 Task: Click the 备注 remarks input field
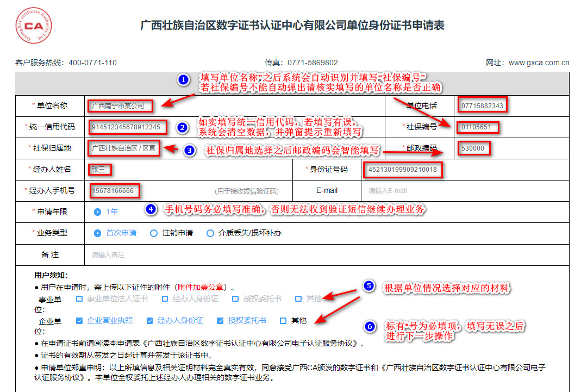tap(326, 254)
